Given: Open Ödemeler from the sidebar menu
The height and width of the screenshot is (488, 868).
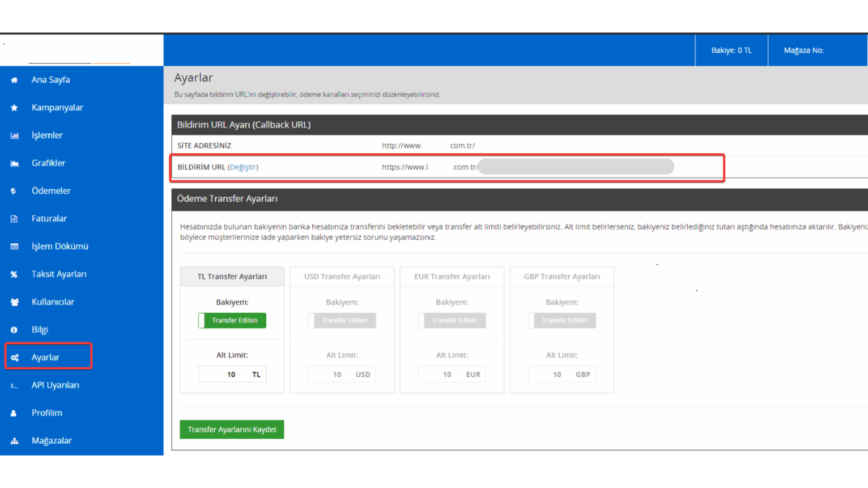Looking at the screenshot, I should [51, 191].
